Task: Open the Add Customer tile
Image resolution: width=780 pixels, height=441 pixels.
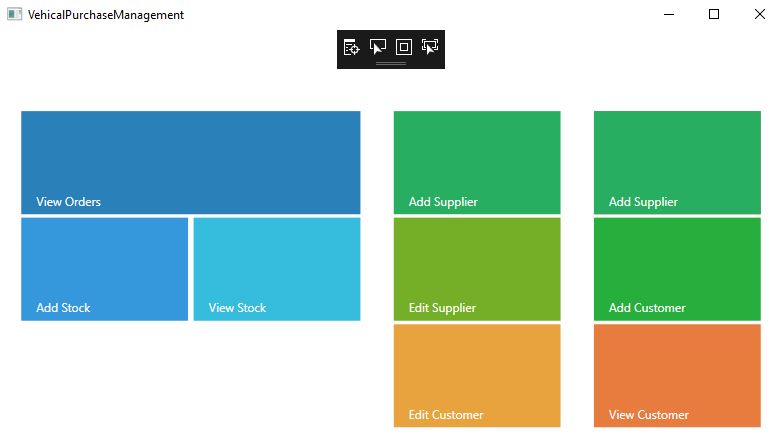Action: tap(677, 269)
